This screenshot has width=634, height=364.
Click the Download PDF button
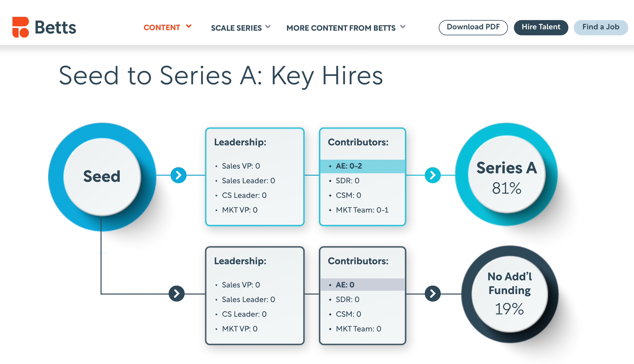(x=473, y=27)
